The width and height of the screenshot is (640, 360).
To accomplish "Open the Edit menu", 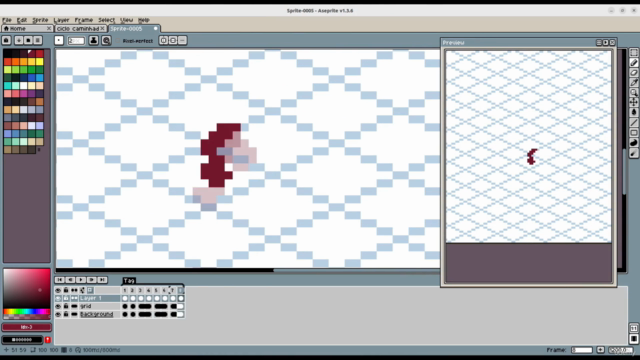I will pos(22,20).
